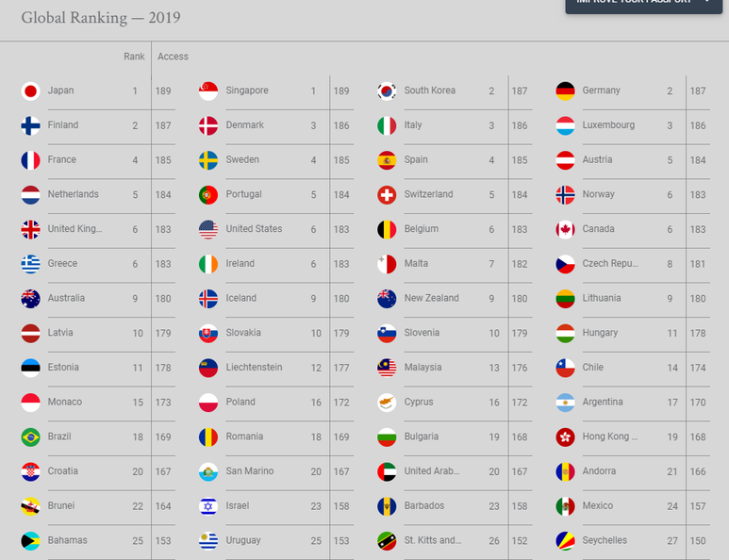The width and height of the screenshot is (729, 560).
Task: Click the United States flag icon
Action: click(x=208, y=230)
